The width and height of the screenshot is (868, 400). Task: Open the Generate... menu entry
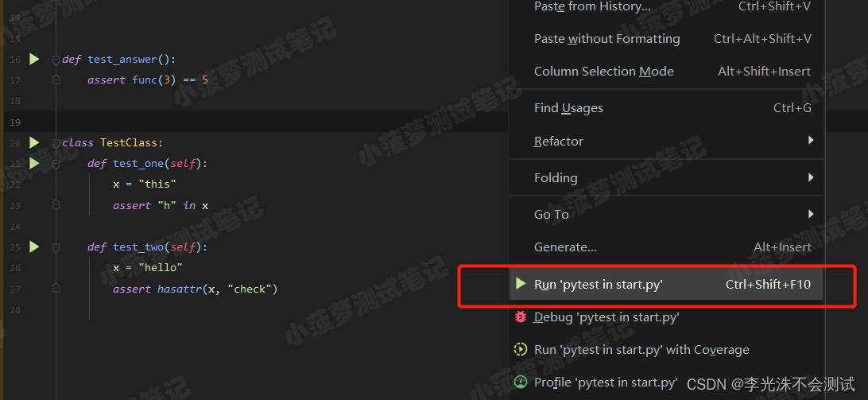(565, 247)
